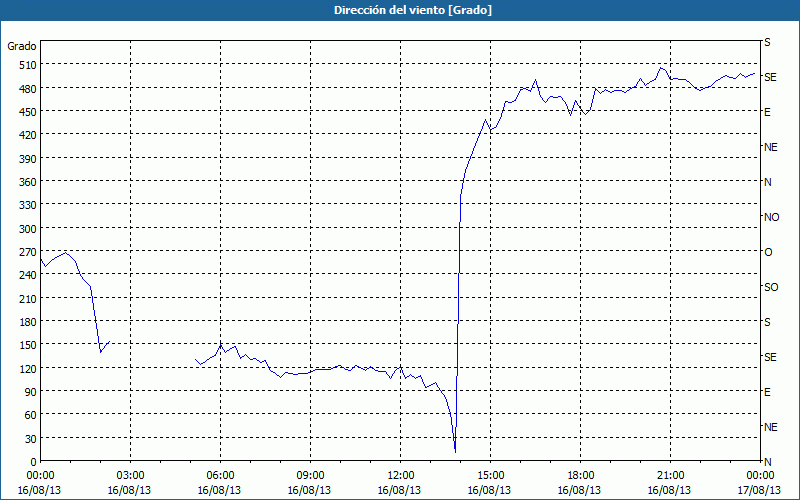
Task: Click the 00:00 label above 17/08/13
Action: pyautogui.click(x=760, y=476)
